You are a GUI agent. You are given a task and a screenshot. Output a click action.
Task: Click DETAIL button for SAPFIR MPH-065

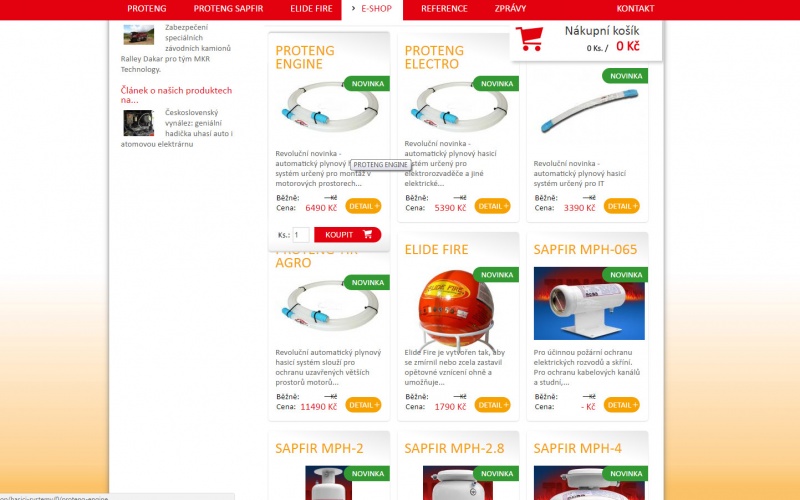[621, 405]
